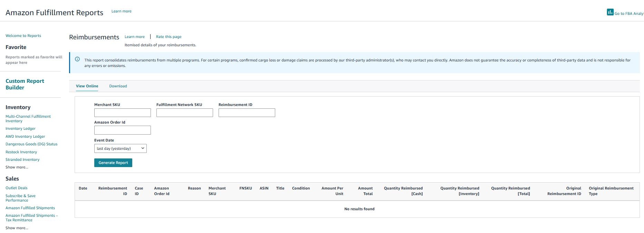Click the Rate this page link
Viewport: 644px width, 233px height.
[x=169, y=37]
